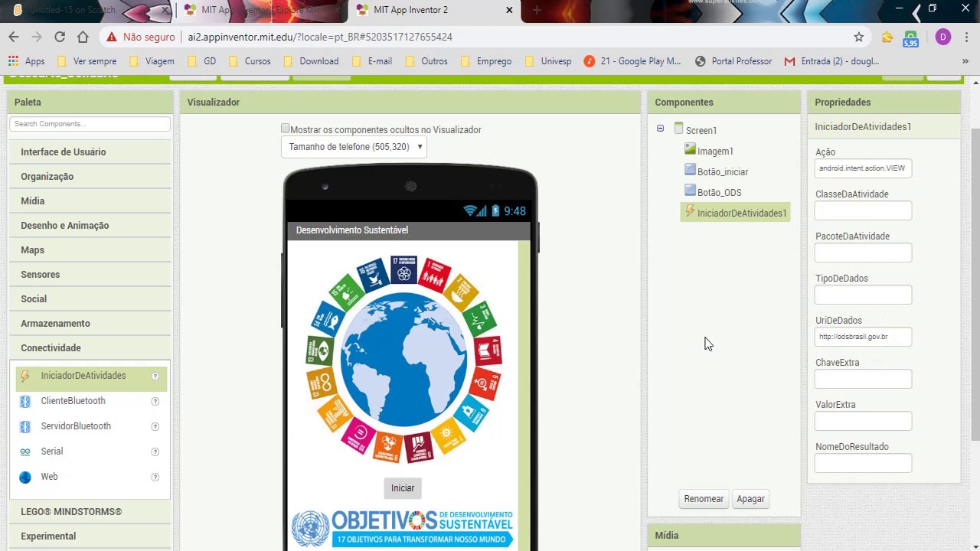Viewport: 980px width, 551px height.
Task: Click the 'Não seguro' warning icon
Action: tap(112, 37)
